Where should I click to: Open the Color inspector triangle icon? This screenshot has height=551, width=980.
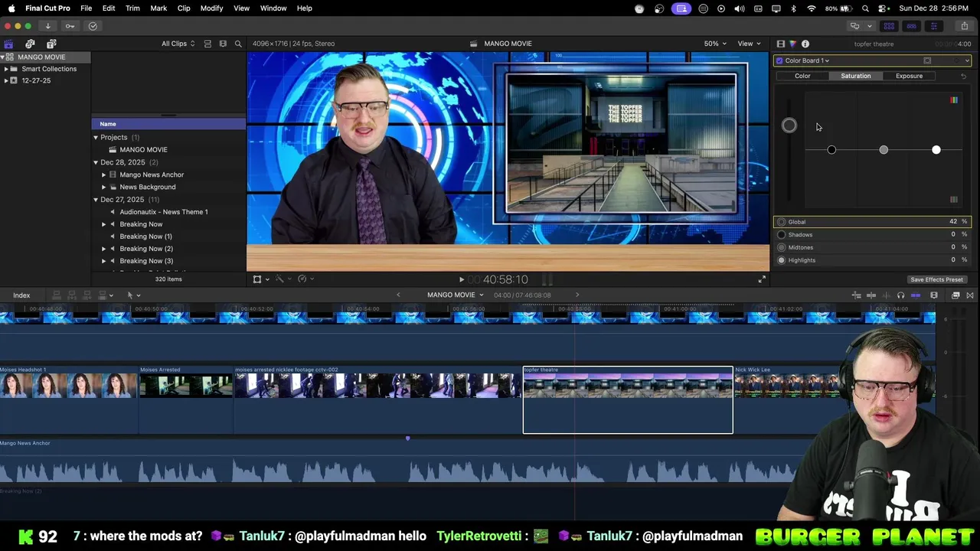tap(792, 44)
